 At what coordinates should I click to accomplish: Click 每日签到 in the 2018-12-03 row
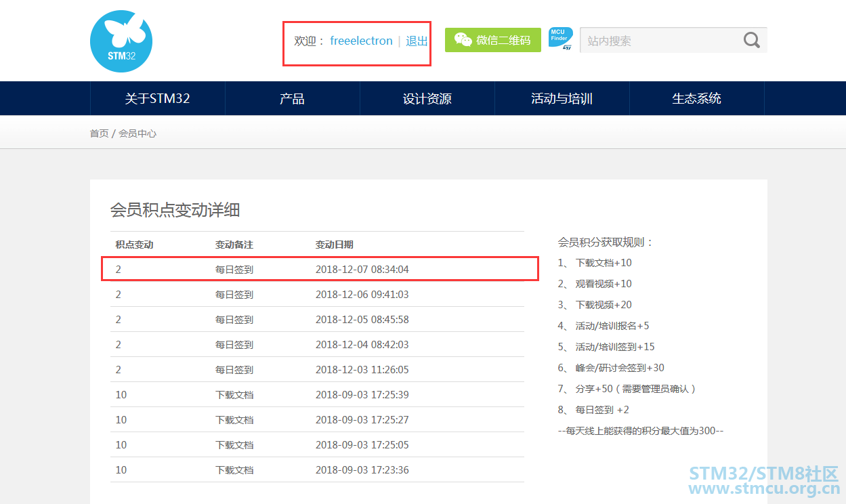[234, 370]
